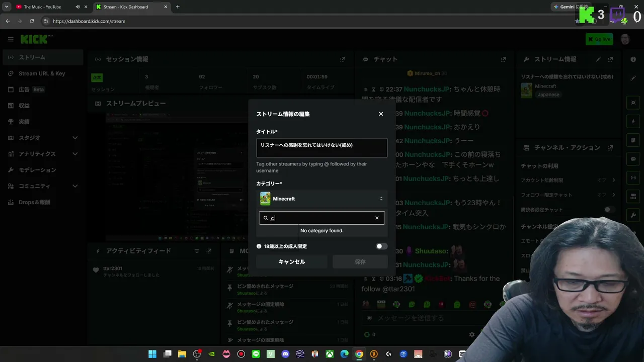Click the pencil icon in right rail

pyautogui.click(x=633, y=78)
